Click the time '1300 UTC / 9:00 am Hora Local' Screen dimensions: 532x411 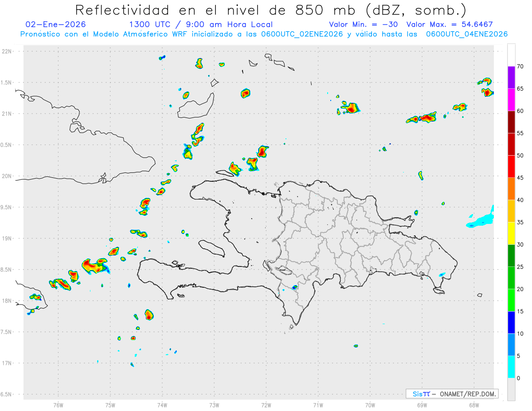[x=201, y=24]
